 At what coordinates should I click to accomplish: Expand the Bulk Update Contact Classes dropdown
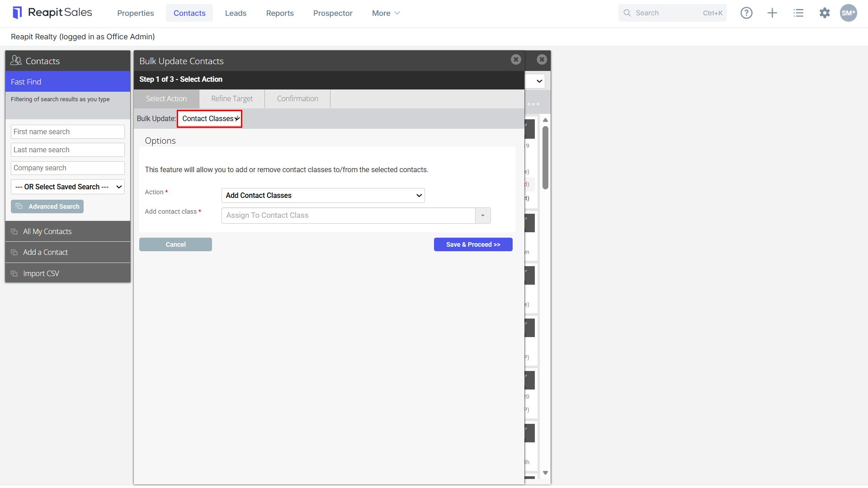tap(209, 119)
